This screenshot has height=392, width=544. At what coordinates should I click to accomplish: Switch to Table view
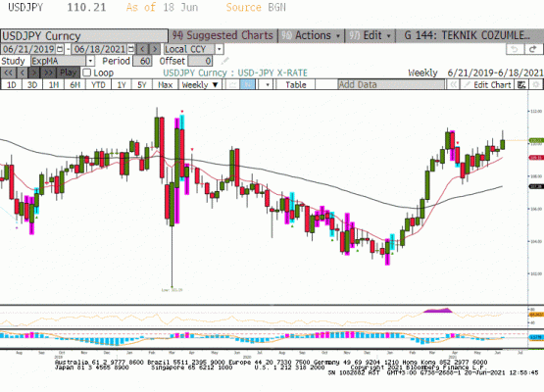(x=296, y=84)
